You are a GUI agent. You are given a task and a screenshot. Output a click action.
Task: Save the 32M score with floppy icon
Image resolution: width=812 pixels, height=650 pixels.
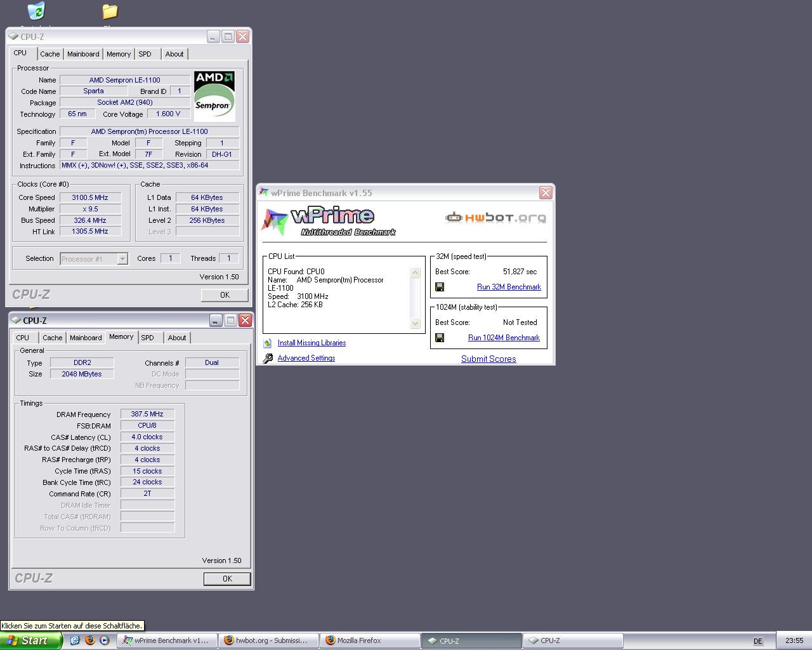coord(440,287)
